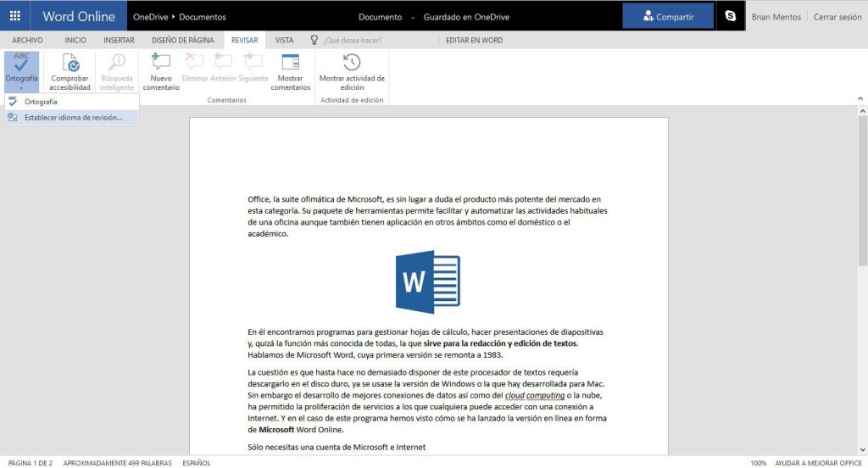Click Cerrar sesión link
This screenshot has width=868, height=468.
point(837,17)
